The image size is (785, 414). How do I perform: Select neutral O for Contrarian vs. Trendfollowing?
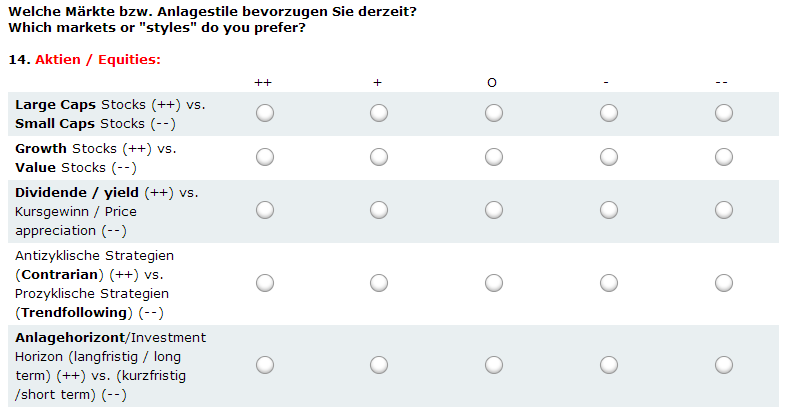(494, 283)
